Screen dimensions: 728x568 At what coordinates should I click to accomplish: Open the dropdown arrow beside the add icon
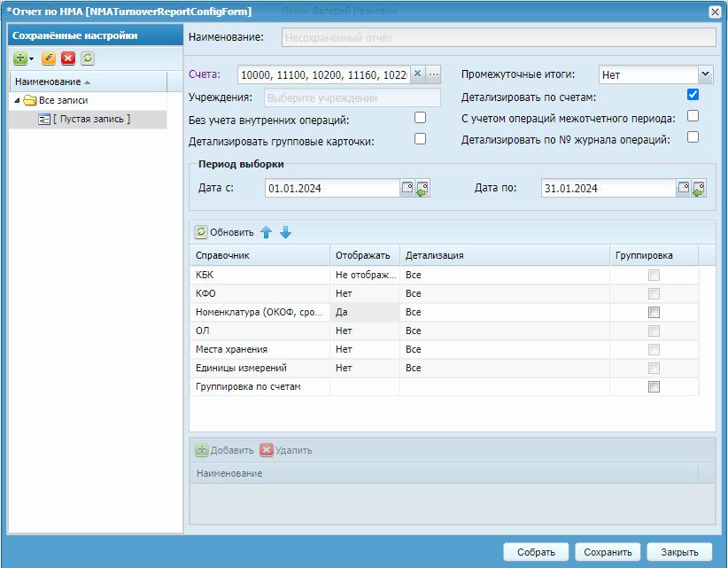[x=32, y=59]
